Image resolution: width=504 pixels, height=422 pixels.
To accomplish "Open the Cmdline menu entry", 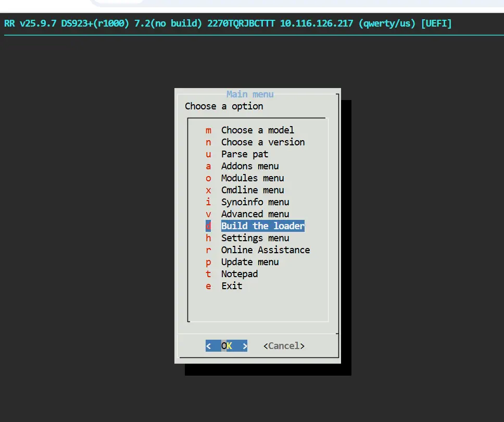I will 252,190.
